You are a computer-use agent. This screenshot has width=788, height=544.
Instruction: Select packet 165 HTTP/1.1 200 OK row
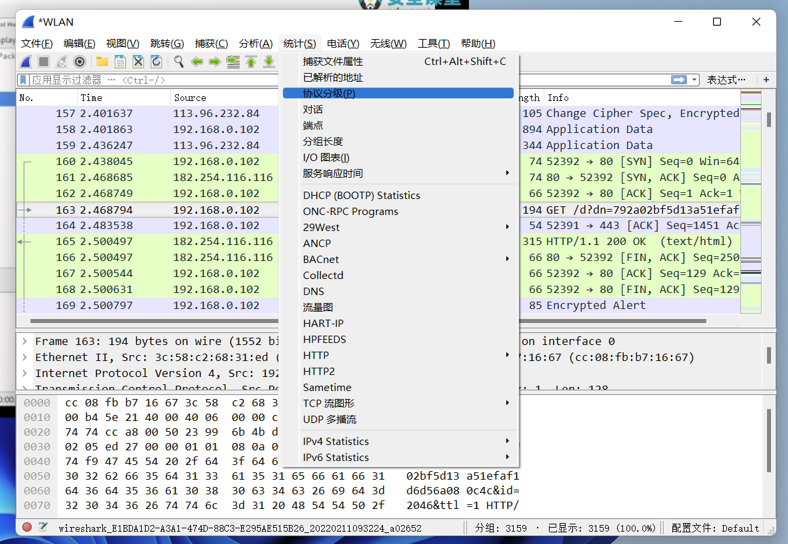click(378, 241)
